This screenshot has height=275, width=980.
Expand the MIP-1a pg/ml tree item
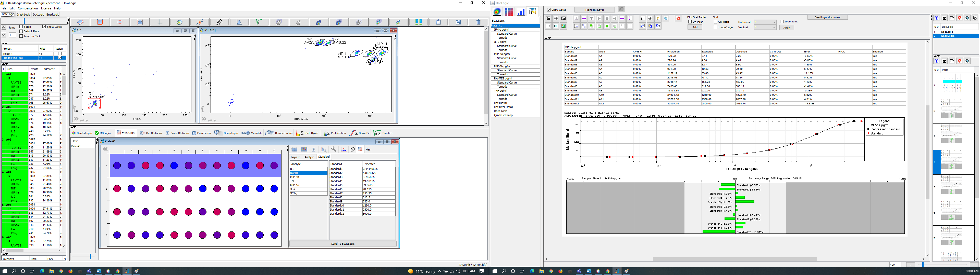click(x=503, y=53)
